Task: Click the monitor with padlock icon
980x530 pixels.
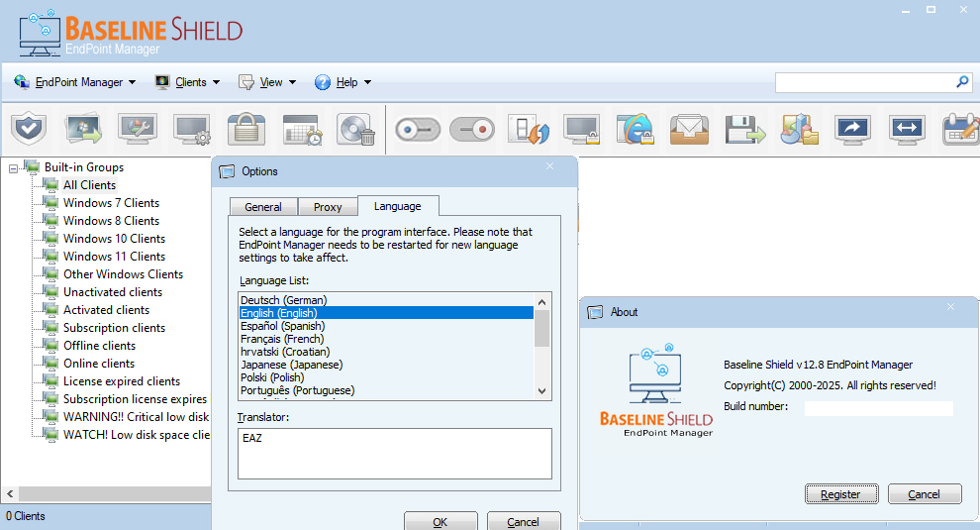Action: [581, 130]
